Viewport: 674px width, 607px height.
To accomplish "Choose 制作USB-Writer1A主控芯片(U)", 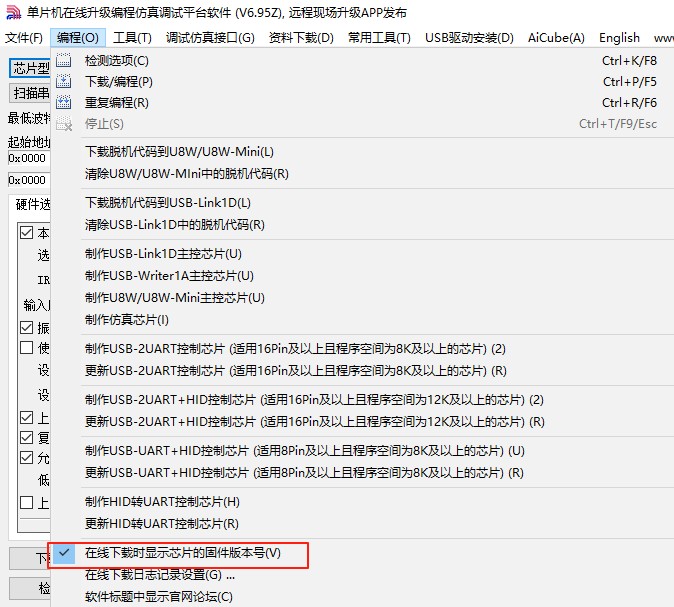I will click(x=362, y=276).
